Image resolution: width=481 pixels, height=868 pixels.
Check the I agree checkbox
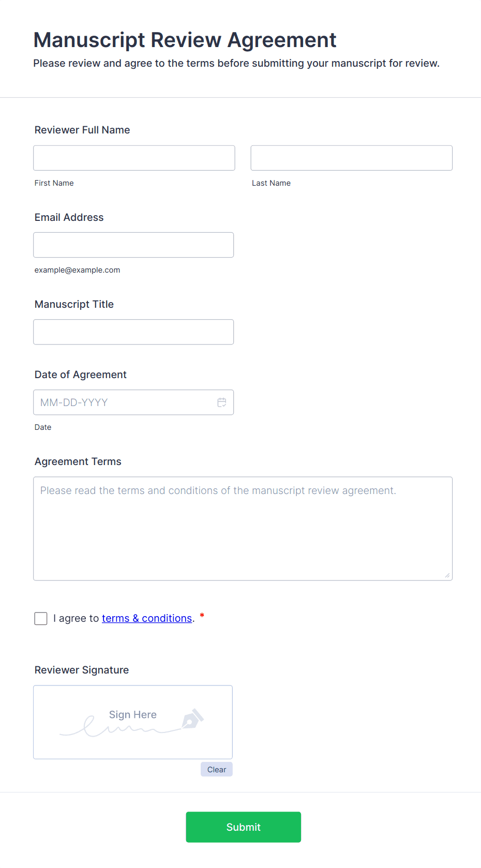coord(41,619)
